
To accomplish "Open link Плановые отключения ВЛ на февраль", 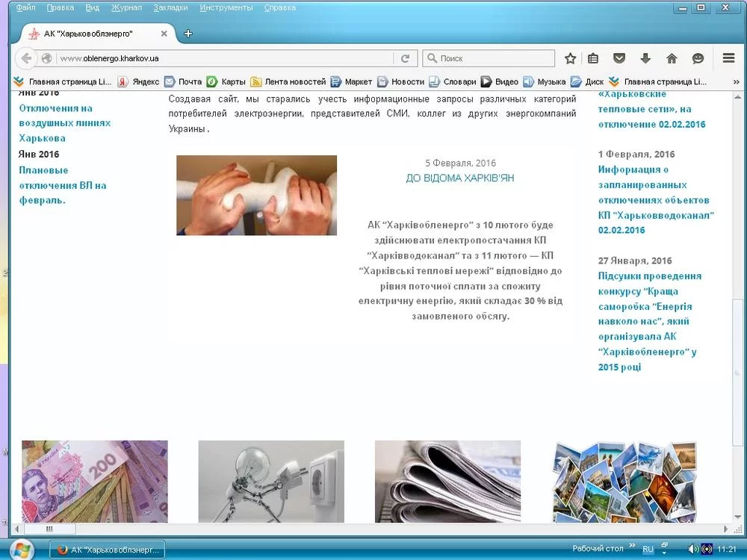I will (x=63, y=184).
